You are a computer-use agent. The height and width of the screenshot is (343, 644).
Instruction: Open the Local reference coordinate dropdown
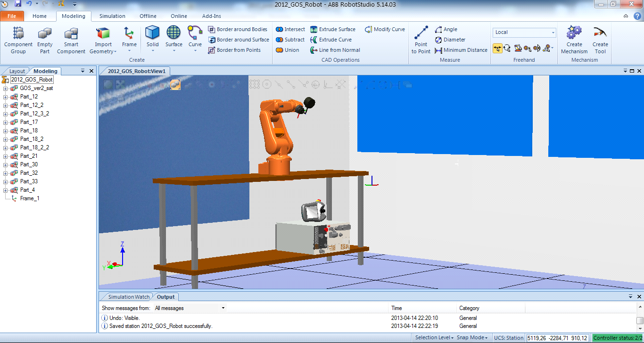coord(553,33)
